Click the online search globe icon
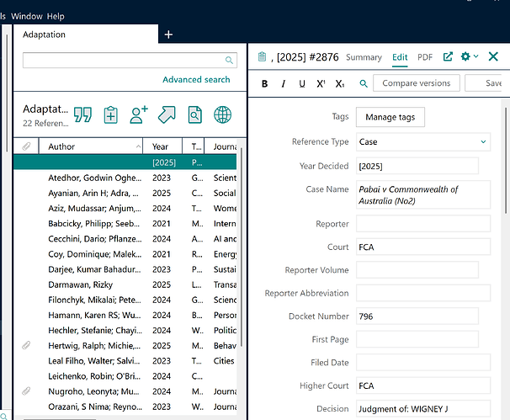This screenshot has width=510, height=420. pos(223,114)
